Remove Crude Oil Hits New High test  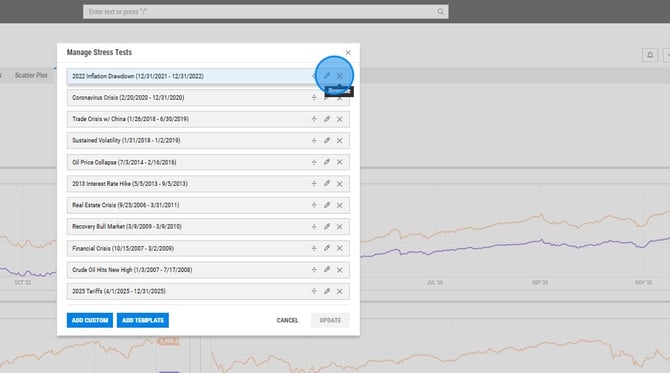pos(340,270)
